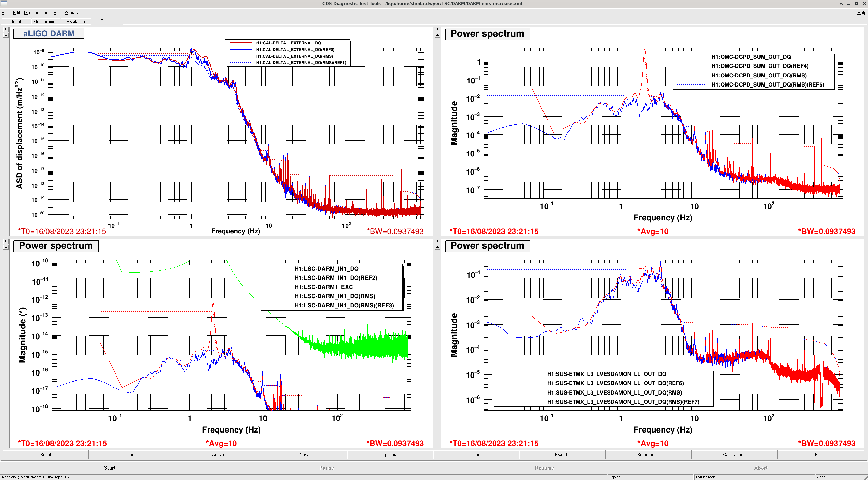Click the Print... button
Image resolution: width=868 pixels, height=480 pixels.
coord(821,455)
